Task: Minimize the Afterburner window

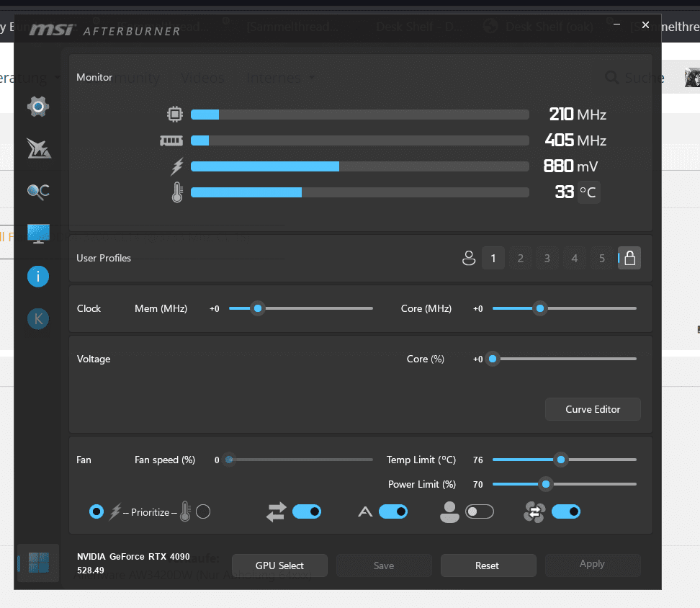Action: tap(616, 24)
